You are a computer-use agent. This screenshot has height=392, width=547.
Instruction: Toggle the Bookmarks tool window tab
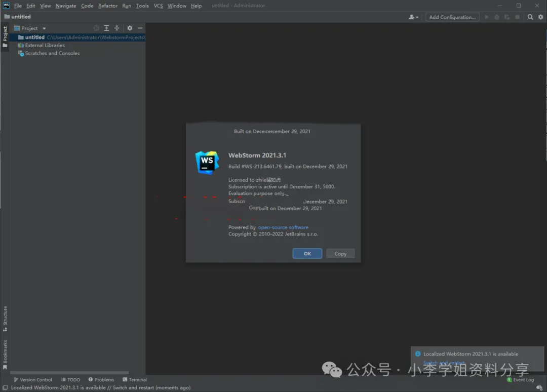(x=5, y=354)
